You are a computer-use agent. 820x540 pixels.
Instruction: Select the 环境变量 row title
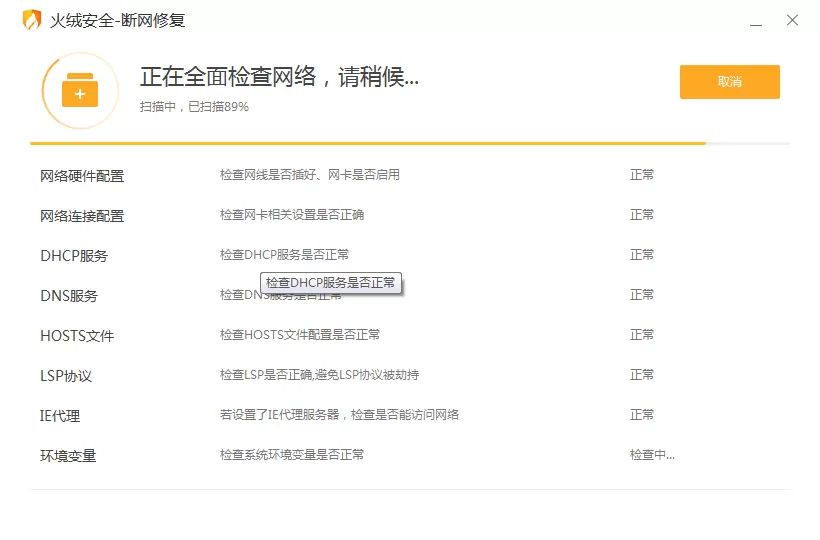[x=68, y=456]
